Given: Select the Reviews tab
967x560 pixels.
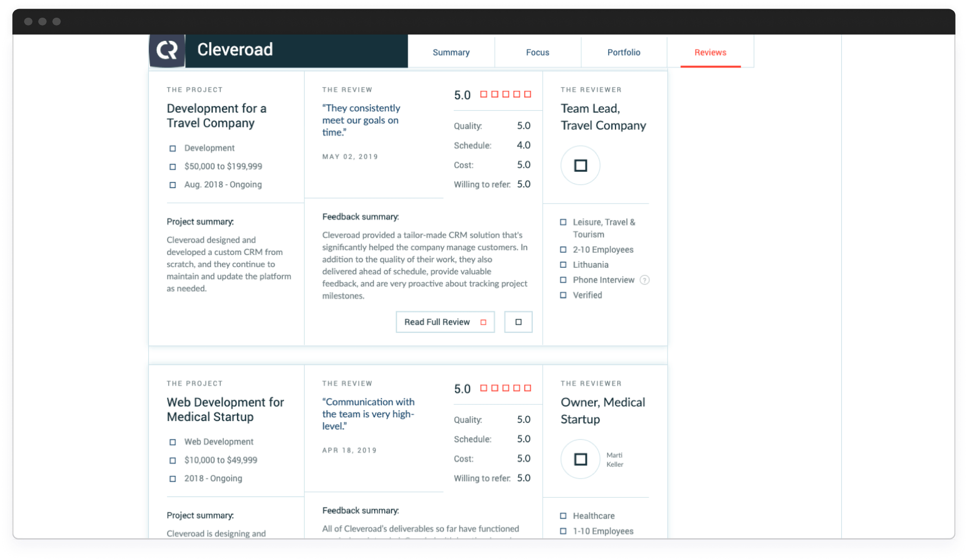Looking at the screenshot, I should [x=710, y=52].
